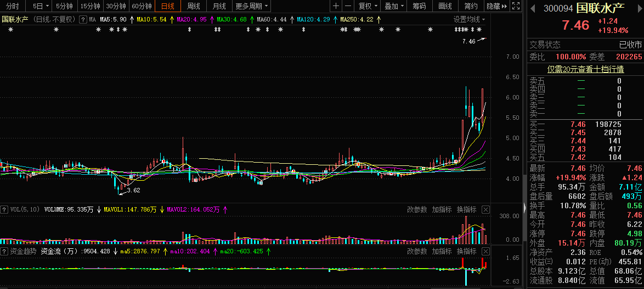644x289 pixels.
Task: Zoom out chart with minus button
Action: 348,5
